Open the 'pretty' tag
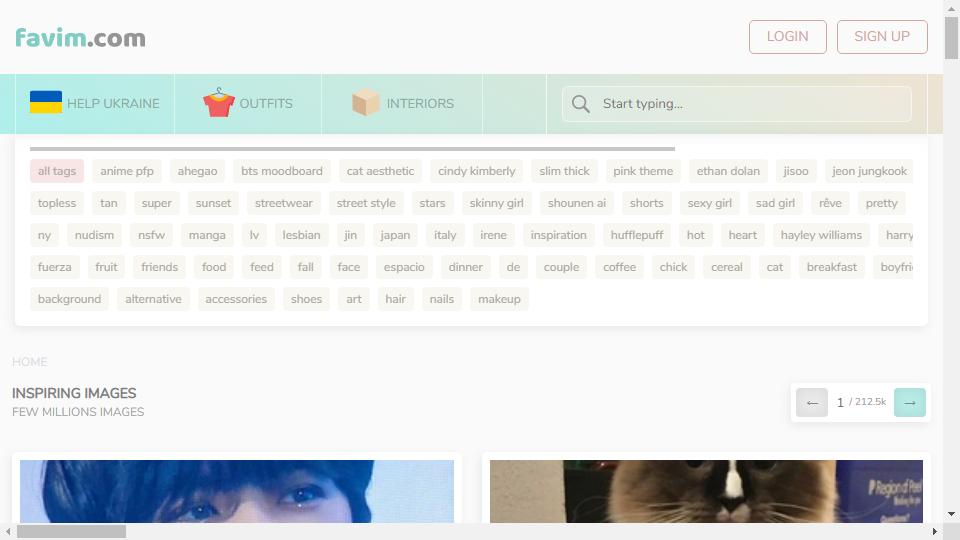The height and width of the screenshot is (540, 960). 881,203
